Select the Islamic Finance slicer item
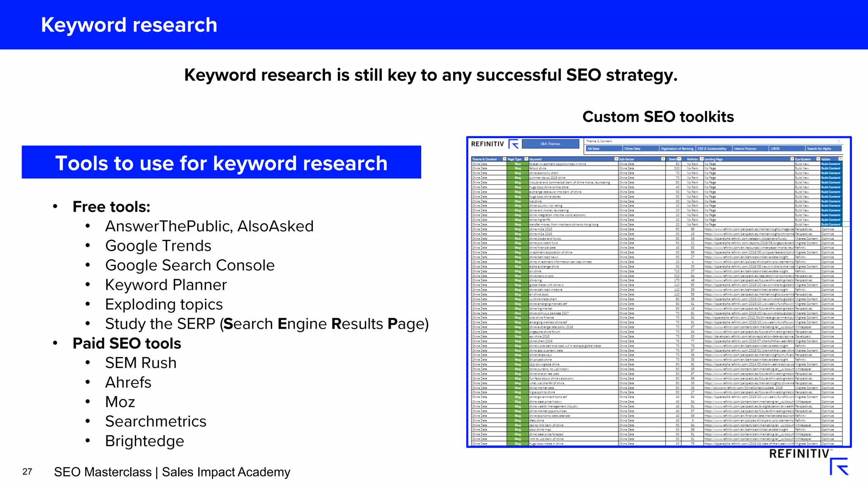Viewport: 868px width, 488px height. (751, 149)
